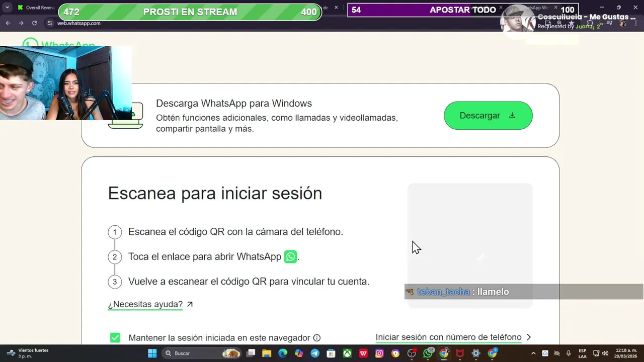Open the browser tab list dropdown
This screenshot has width=644, height=362.
(x=7, y=8)
